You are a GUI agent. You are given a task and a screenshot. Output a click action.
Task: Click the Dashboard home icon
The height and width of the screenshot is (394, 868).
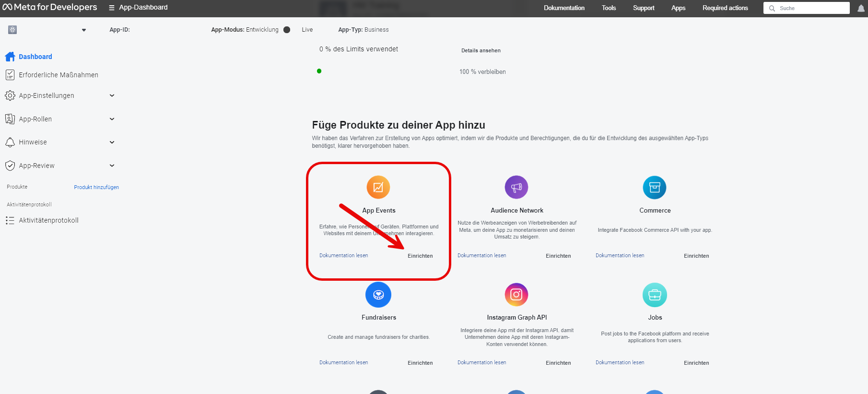point(10,57)
